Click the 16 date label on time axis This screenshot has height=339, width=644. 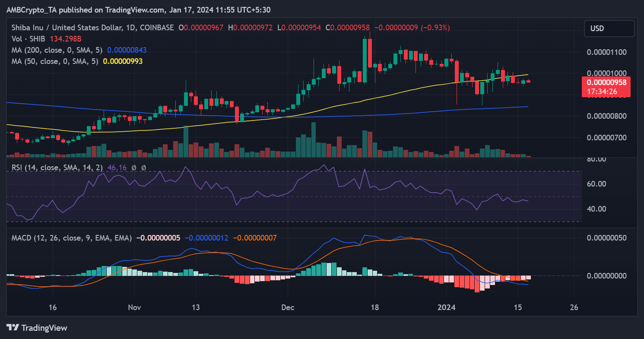(x=53, y=307)
